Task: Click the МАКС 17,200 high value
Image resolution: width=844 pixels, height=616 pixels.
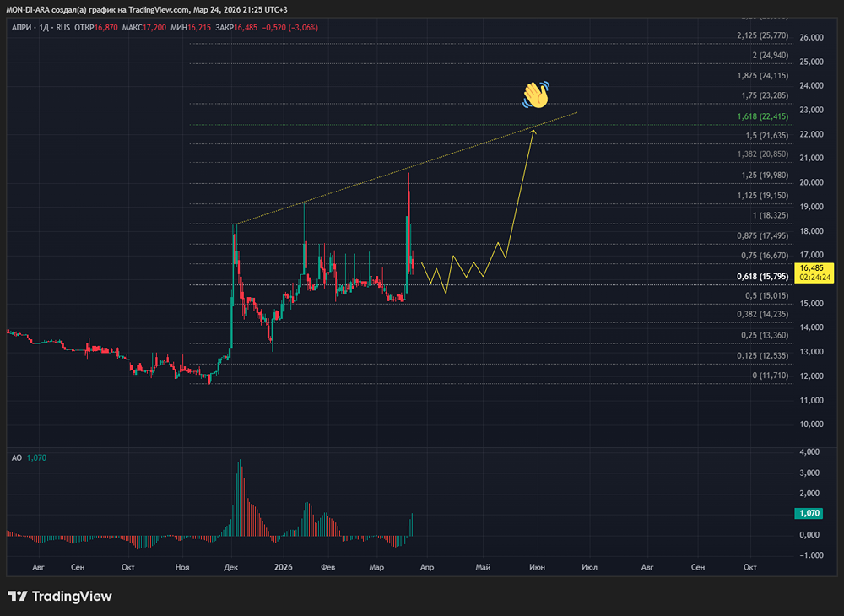Action: (143, 28)
